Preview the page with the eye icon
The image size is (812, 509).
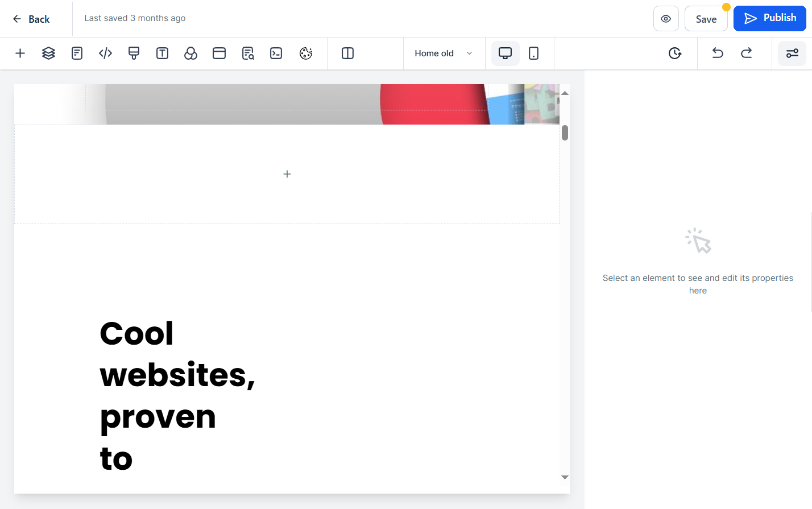coord(666,19)
